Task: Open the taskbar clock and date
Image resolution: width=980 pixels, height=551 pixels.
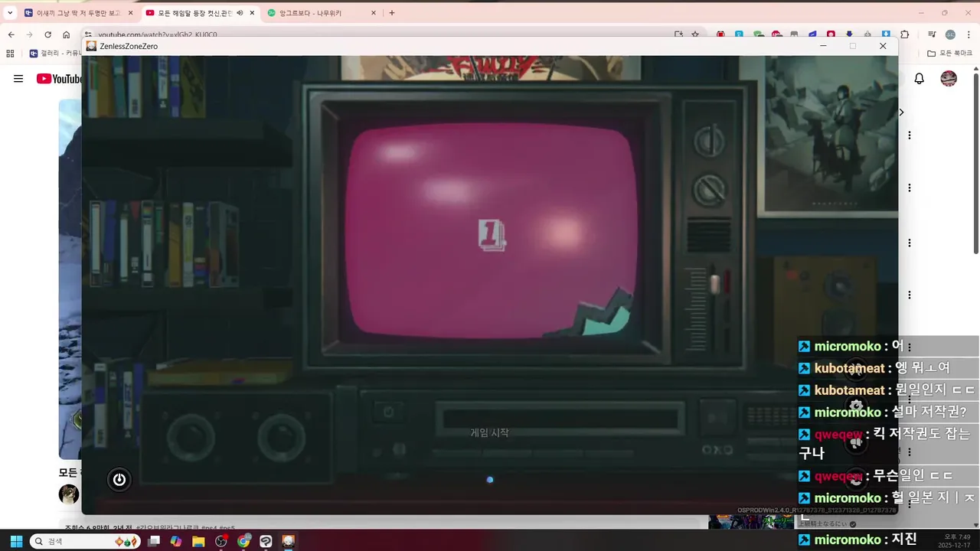Action: (956, 541)
